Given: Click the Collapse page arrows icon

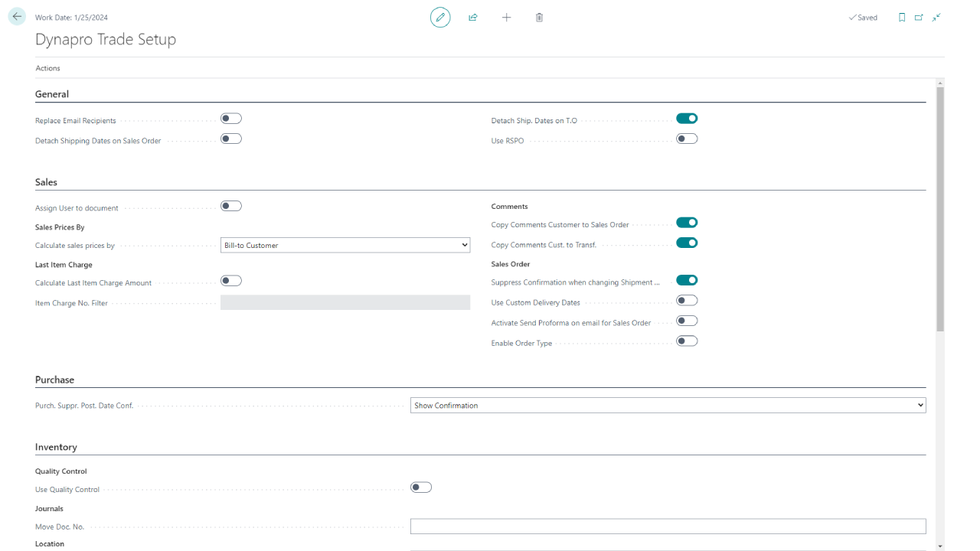Looking at the screenshot, I should point(936,17).
